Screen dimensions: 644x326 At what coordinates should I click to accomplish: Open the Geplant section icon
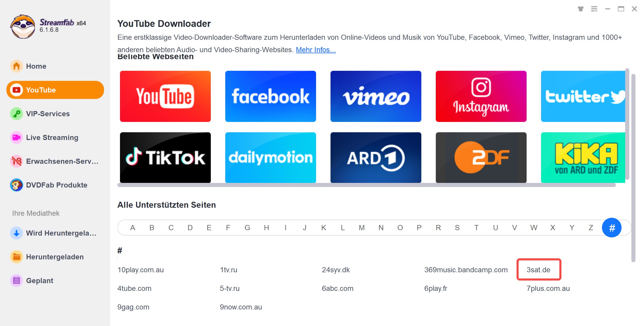(16, 280)
